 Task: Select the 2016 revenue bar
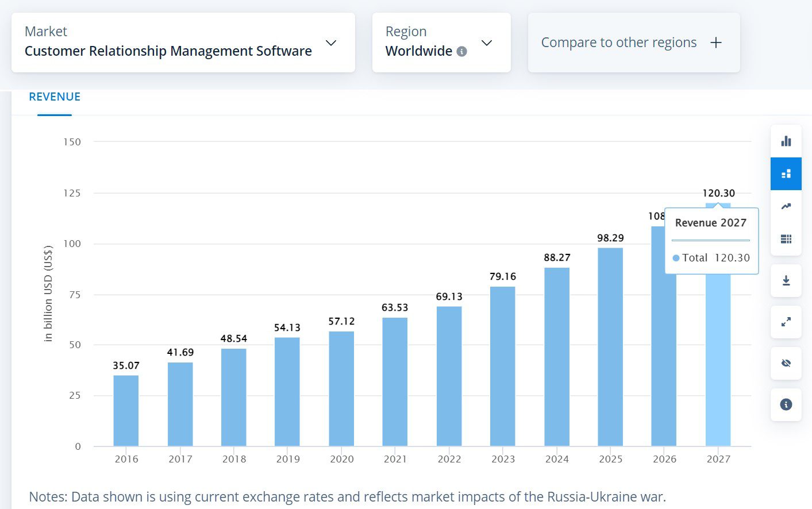tap(126, 411)
